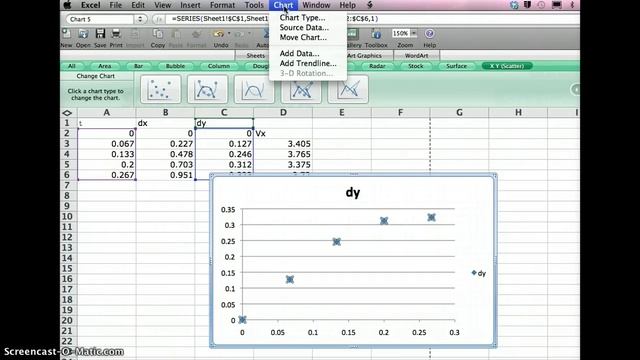Expand the Undo history dropdown arrow
This screenshot has width=640, height=360.
[229, 33]
